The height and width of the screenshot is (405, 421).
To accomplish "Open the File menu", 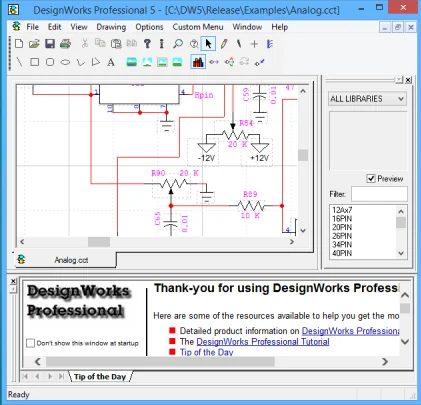I will coord(33,27).
